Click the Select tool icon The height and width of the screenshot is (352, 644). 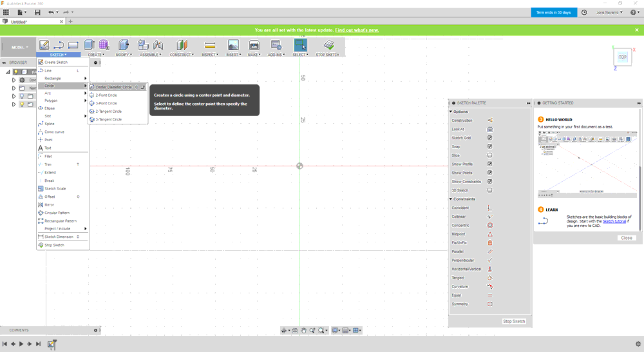point(300,45)
